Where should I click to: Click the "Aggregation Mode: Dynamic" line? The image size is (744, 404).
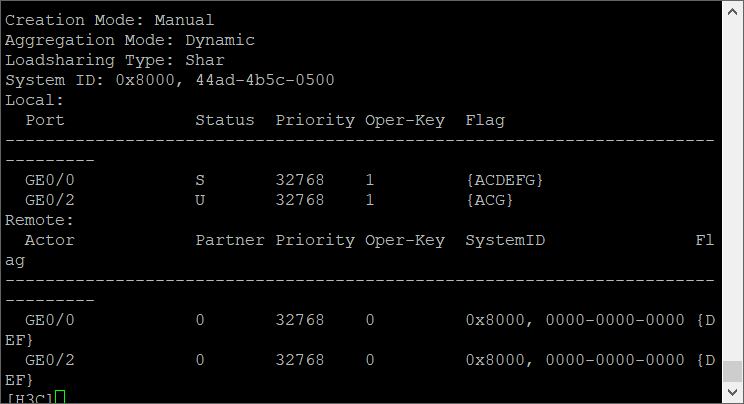129,40
